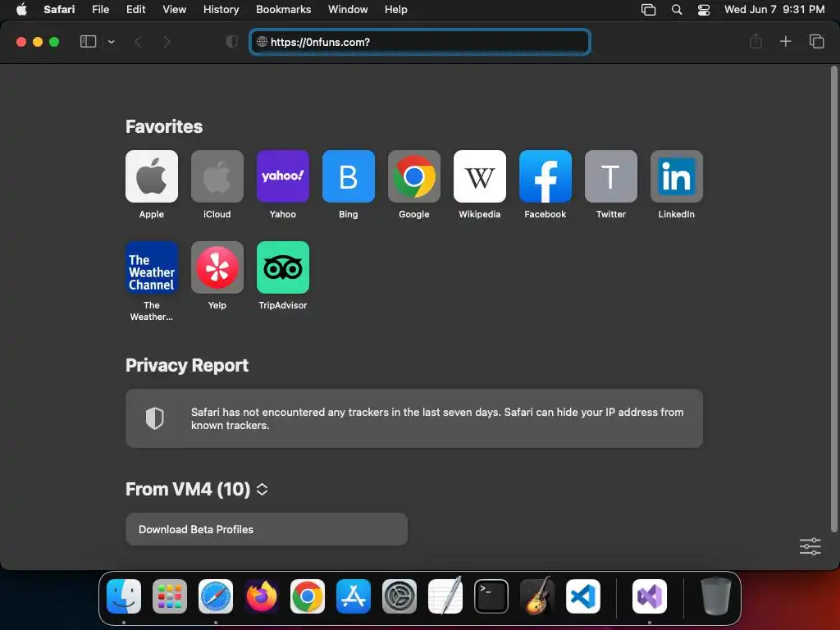Expand the sidebar tab group dropdown arrow
Screen dimensions: 840x630
coord(111,42)
